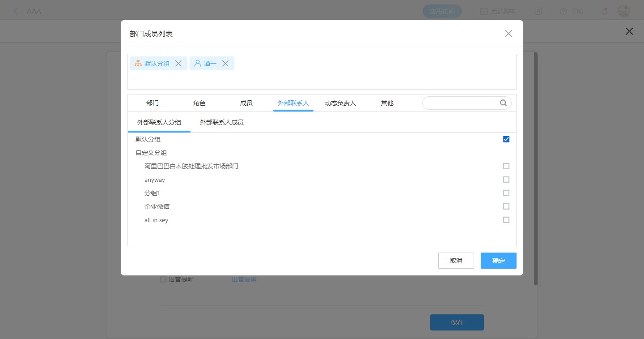
Task: Open the 角色 tab
Action: [199, 103]
